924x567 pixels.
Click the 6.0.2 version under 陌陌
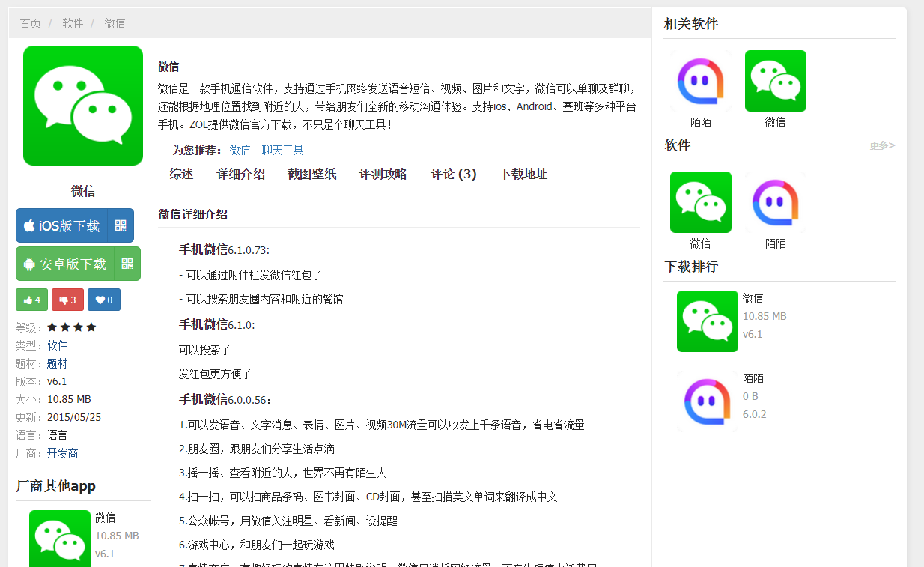[x=755, y=414]
